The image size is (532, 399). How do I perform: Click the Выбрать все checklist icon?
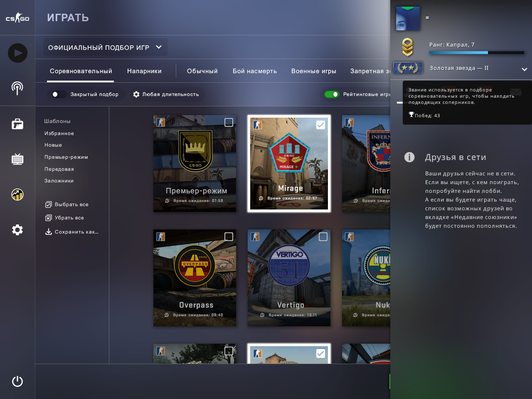coord(49,204)
